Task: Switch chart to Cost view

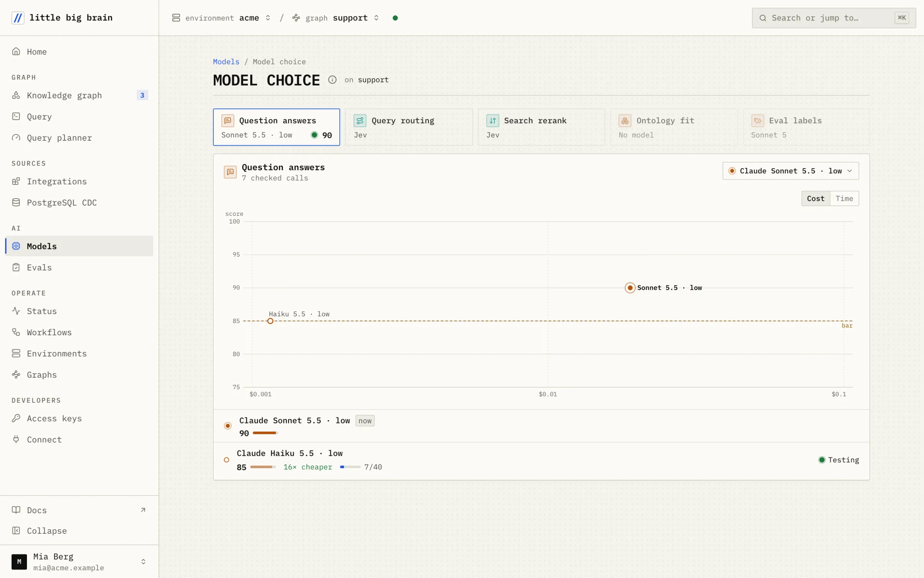Action: tap(815, 198)
